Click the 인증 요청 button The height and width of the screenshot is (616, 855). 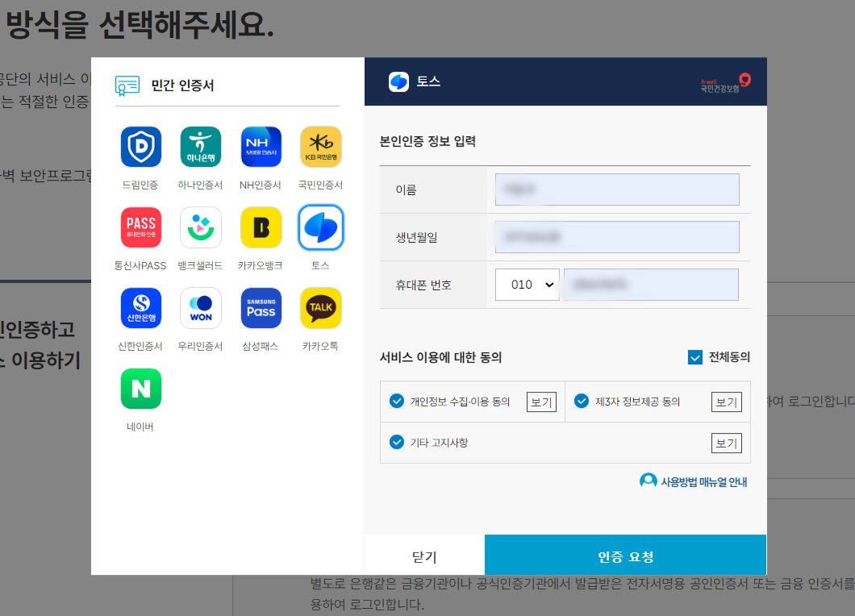(625, 555)
